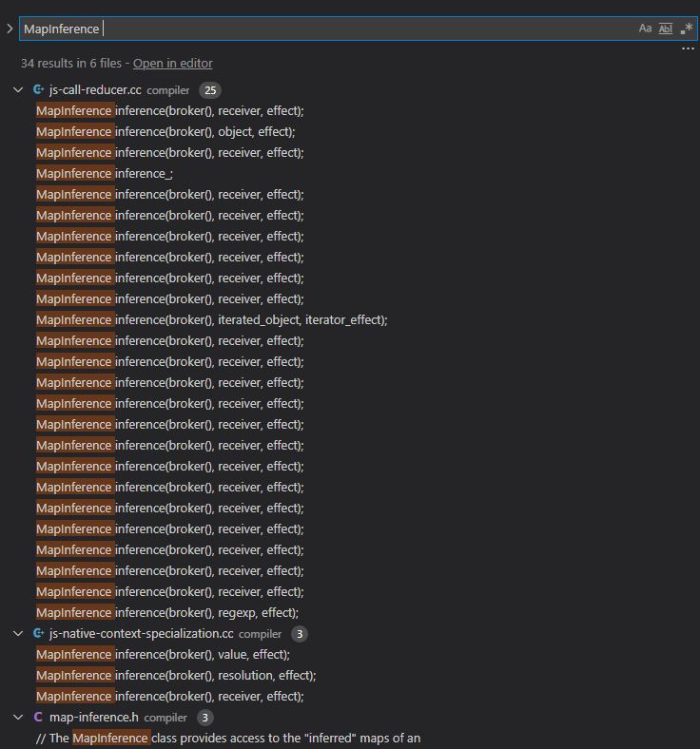Open comment result 'The MapInference class provides access'
Viewport: 700px width, 749px height.
pos(228,738)
